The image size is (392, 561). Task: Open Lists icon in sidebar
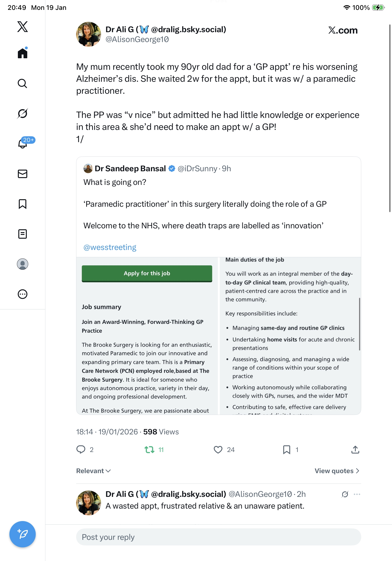[23, 234]
